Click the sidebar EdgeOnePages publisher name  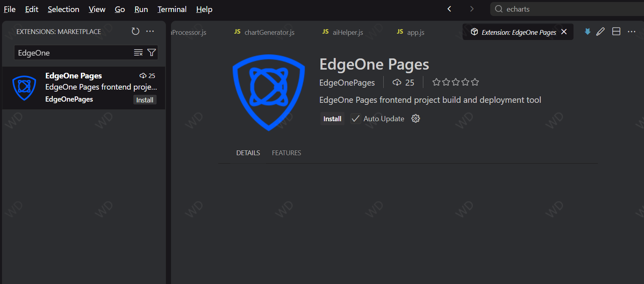point(69,99)
